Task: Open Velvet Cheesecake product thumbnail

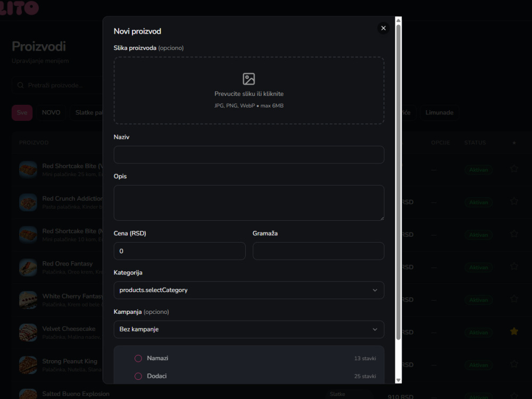Action: pyautogui.click(x=28, y=332)
